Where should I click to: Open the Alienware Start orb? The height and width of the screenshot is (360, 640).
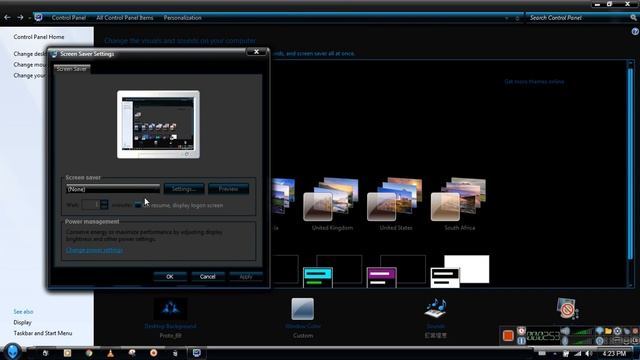(13, 351)
